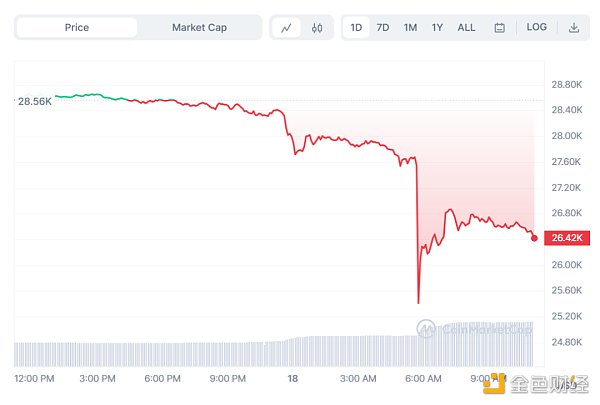Viewport: 600px width, 405px height.
Task: Click the red endpoint dot on price line
Action: [x=534, y=238]
